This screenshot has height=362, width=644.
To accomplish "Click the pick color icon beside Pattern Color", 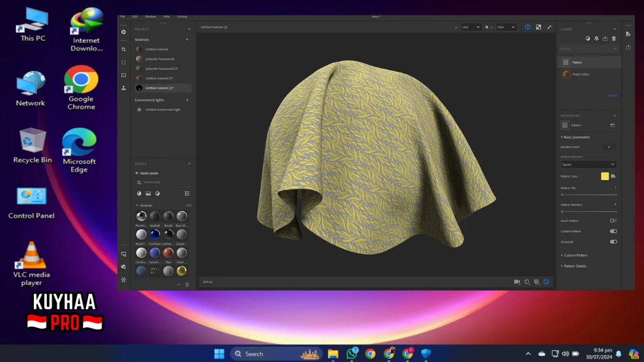I will (613, 176).
